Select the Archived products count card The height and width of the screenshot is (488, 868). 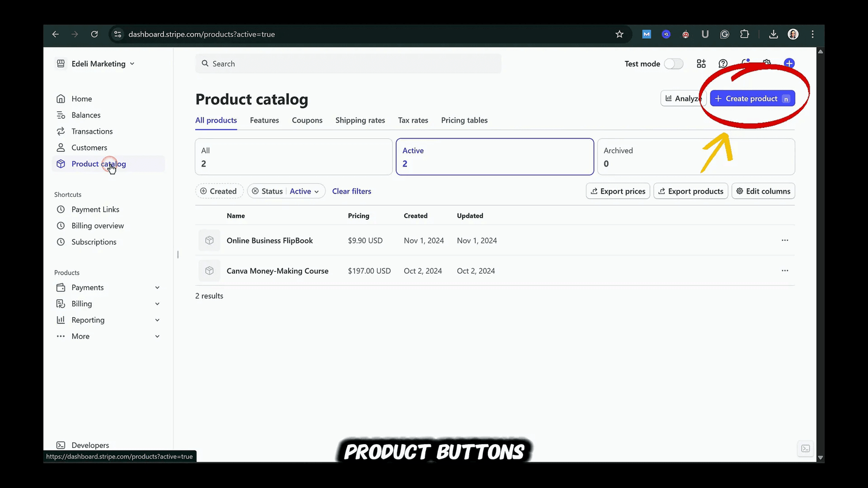pyautogui.click(x=696, y=157)
